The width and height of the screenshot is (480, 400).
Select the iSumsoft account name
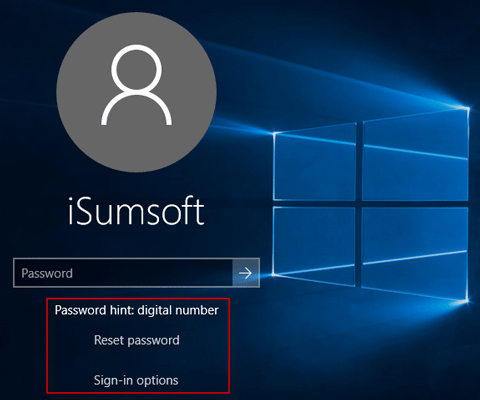pos(136,211)
